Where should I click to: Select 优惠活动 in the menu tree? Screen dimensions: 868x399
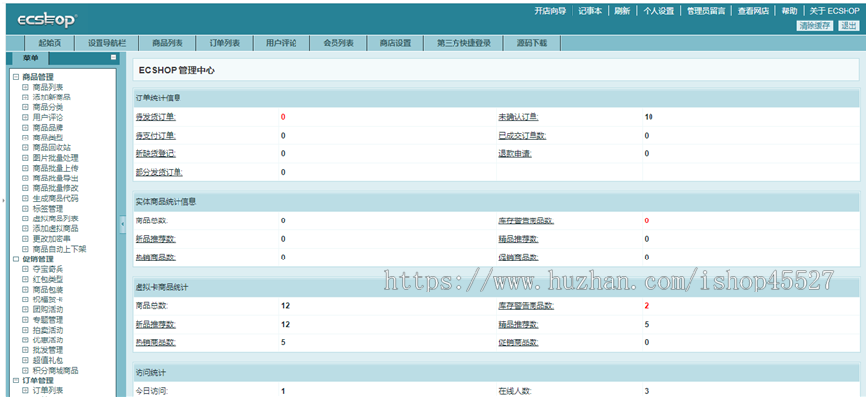[48, 340]
